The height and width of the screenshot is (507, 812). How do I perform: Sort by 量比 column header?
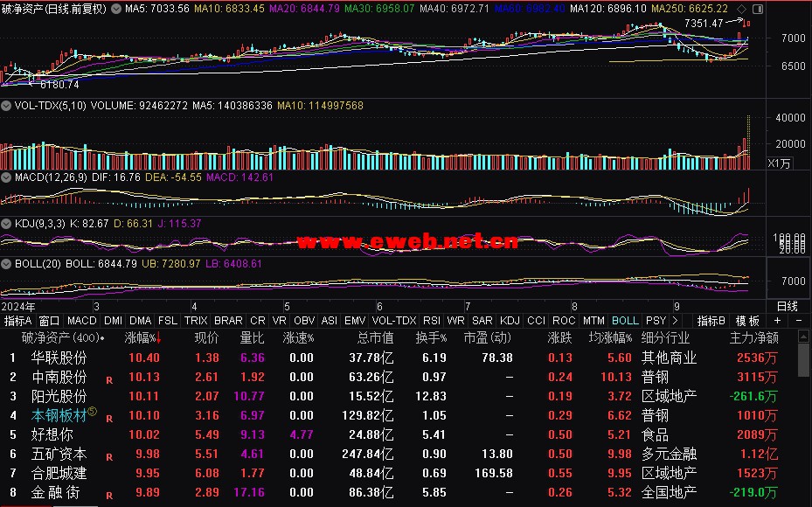click(x=252, y=338)
